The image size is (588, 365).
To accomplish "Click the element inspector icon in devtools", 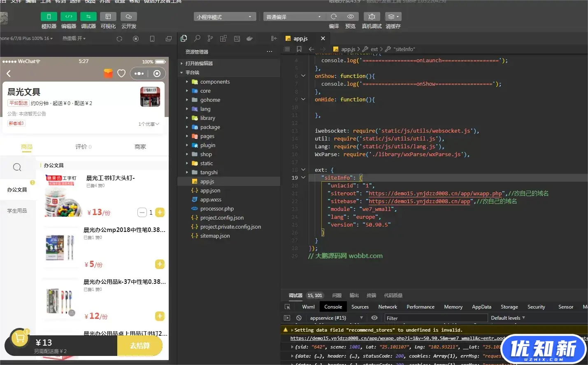I will tap(288, 307).
